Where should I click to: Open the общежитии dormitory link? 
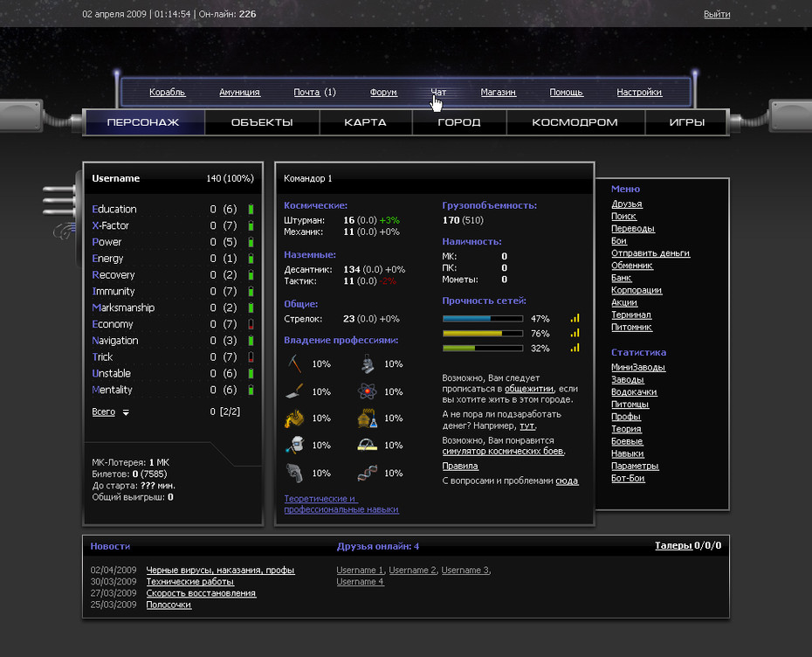(529, 389)
